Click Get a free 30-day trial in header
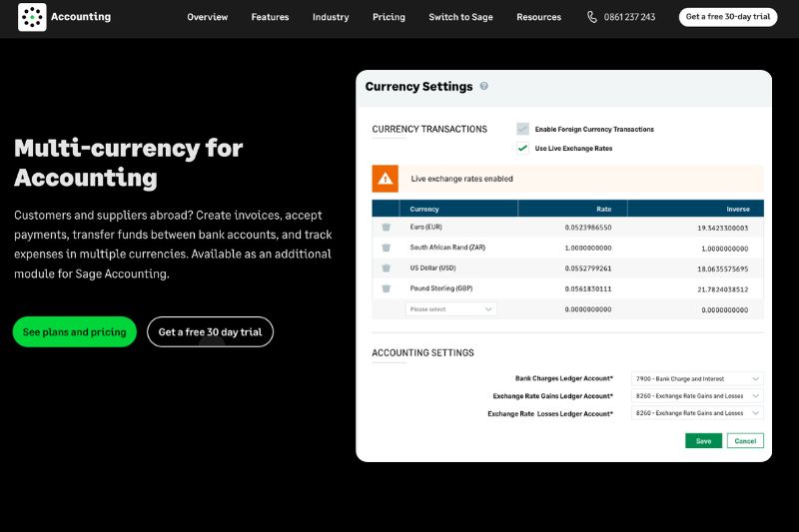The height and width of the screenshot is (532, 799). click(728, 17)
